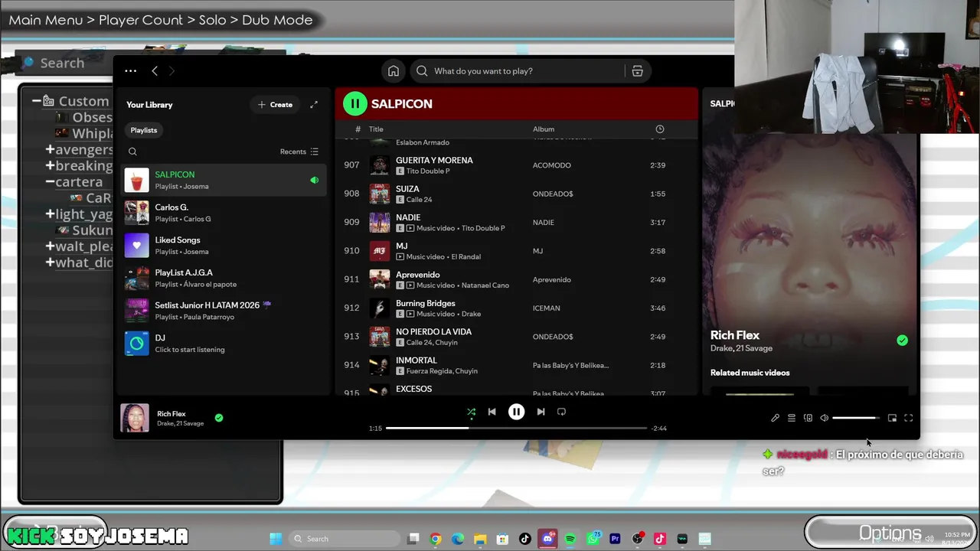The height and width of the screenshot is (551, 980).
Task: Sort tracks by Title column header
Action: tap(376, 129)
